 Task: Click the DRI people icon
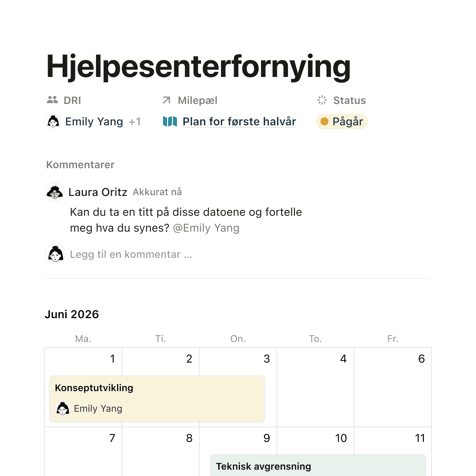point(52,100)
